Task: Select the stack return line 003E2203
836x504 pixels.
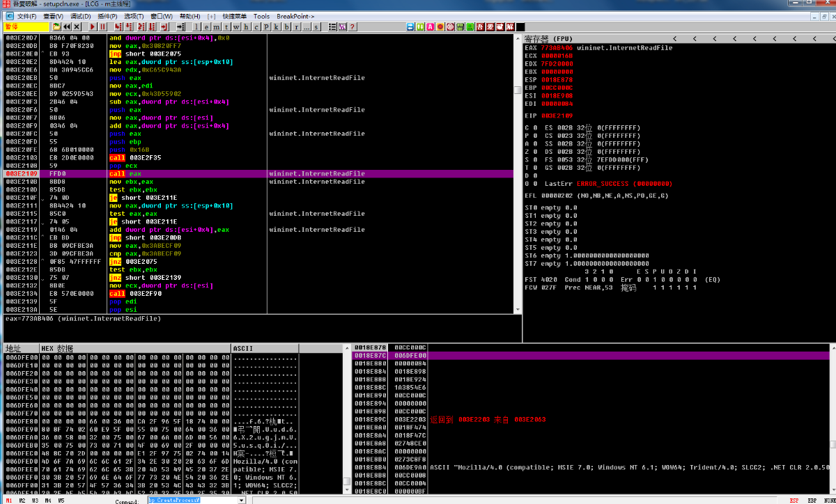Action: 592,420
